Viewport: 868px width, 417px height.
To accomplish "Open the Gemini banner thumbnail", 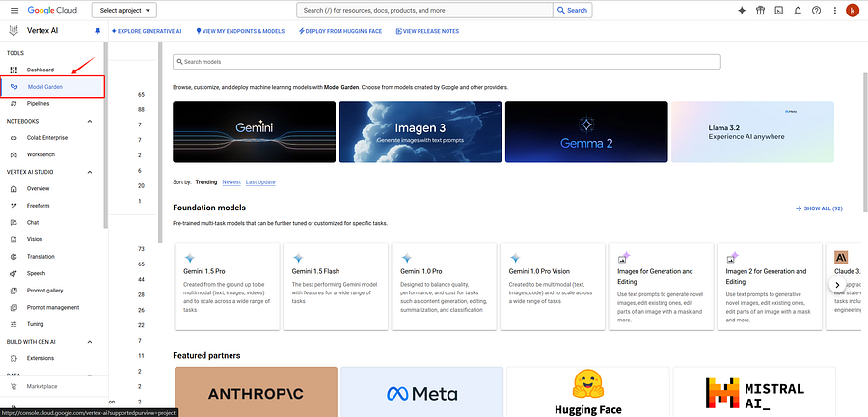I will tap(254, 132).
